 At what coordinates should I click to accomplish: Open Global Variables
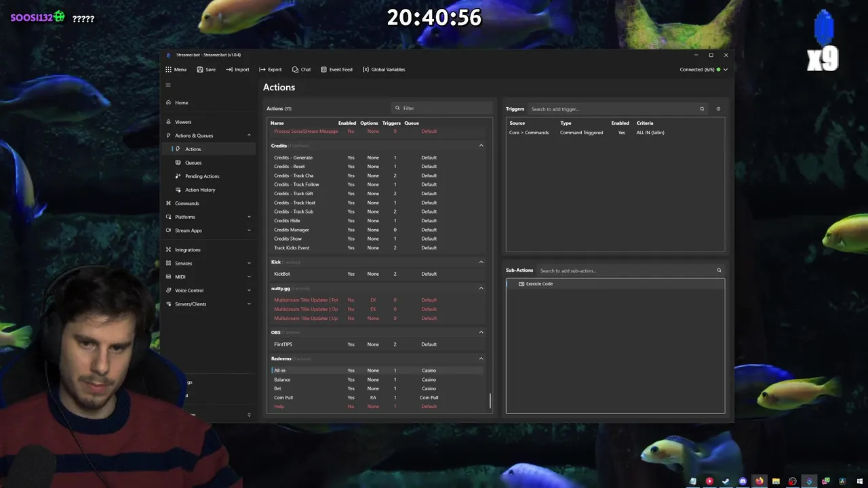[384, 69]
